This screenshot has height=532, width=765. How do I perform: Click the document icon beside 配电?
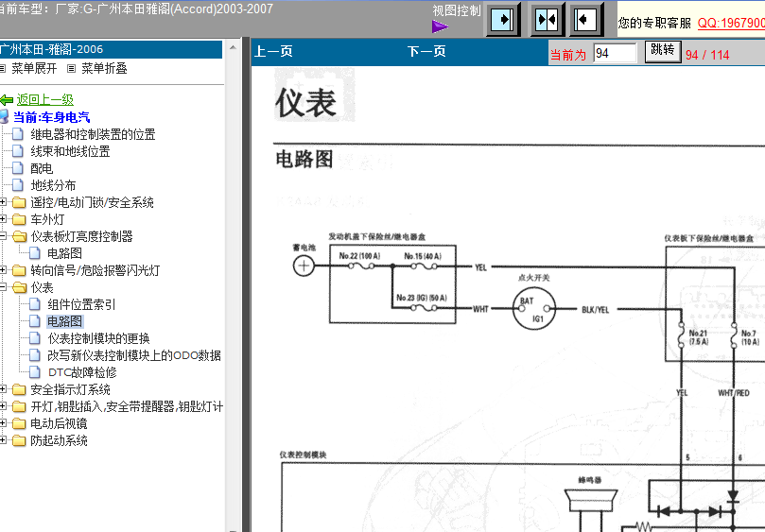pyautogui.click(x=18, y=168)
